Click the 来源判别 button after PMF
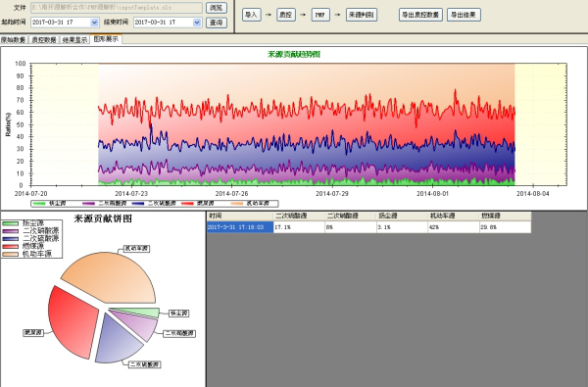The height and width of the screenshot is (387, 588). pos(362,15)
